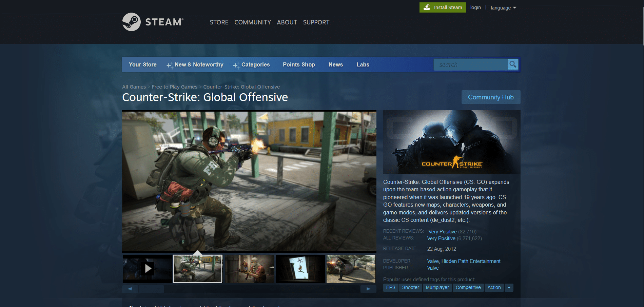Open the Points Shop tab
Image resolution: width=644 pixels, height=307 pixels.
299,64
